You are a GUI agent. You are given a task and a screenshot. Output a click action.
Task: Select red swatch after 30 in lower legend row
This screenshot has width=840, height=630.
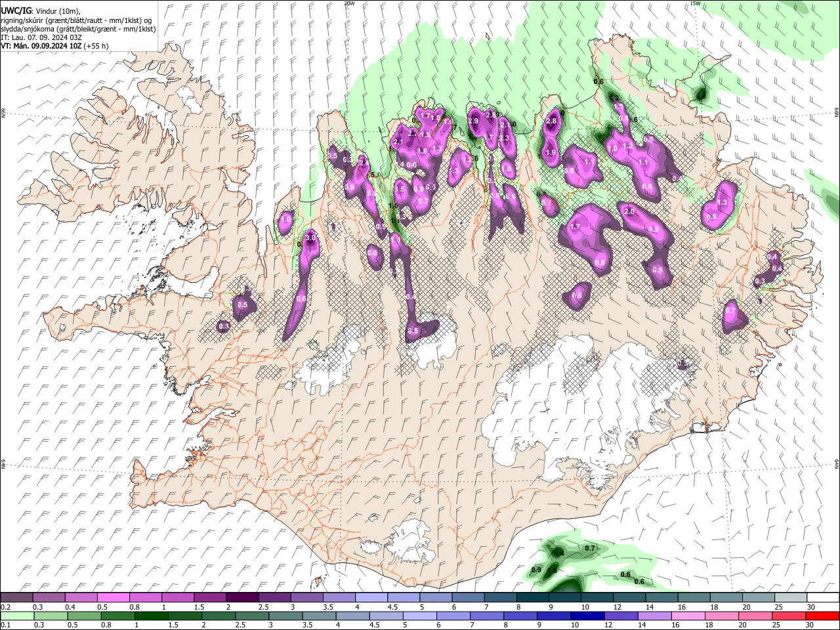pos(822,616)
